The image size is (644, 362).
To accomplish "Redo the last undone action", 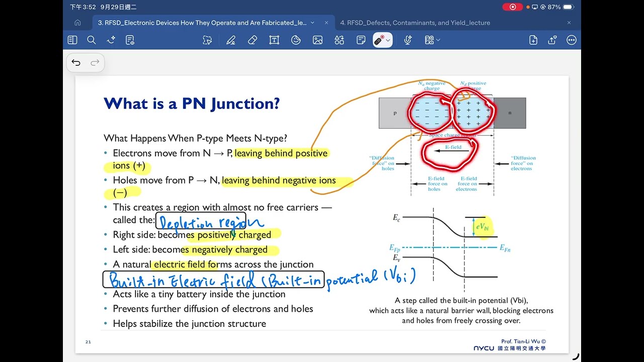I will tap(95, 63).
